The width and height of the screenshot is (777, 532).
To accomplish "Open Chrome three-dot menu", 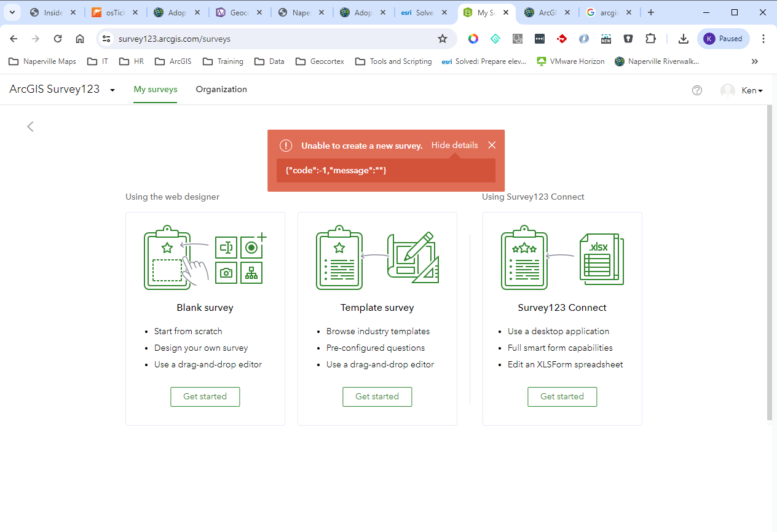I will click(x=763, y=39).
